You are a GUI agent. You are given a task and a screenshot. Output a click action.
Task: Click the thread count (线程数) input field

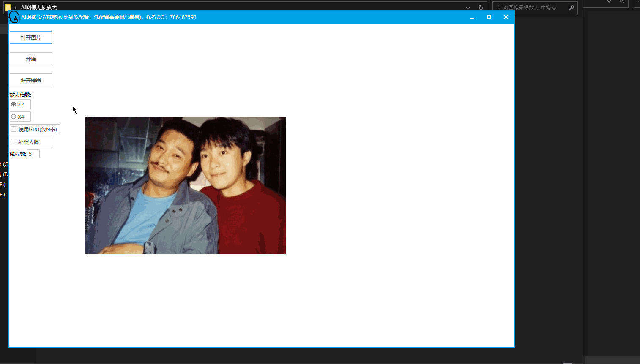(x=33, y=154)
